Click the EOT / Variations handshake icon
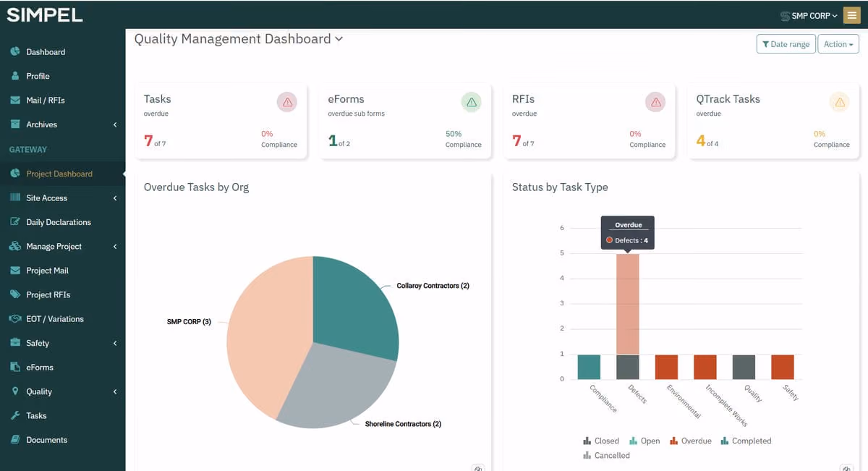Viewport: 868px width, 471px height. 15,319
